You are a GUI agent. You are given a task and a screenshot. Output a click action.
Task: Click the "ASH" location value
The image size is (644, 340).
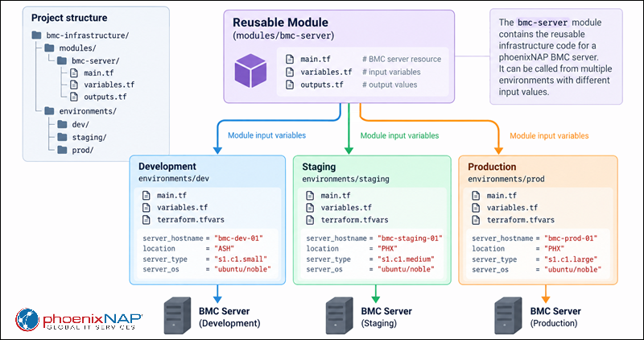224,248
